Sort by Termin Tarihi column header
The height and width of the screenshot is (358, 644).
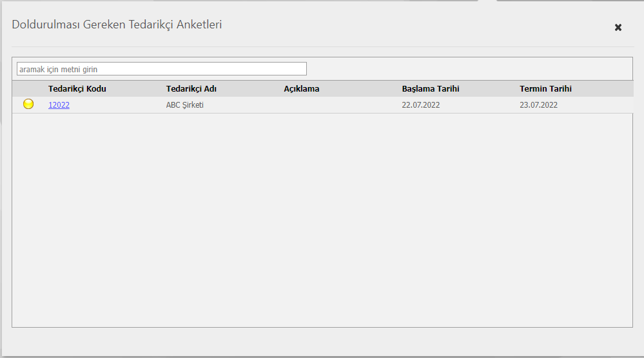pos(546,89)
